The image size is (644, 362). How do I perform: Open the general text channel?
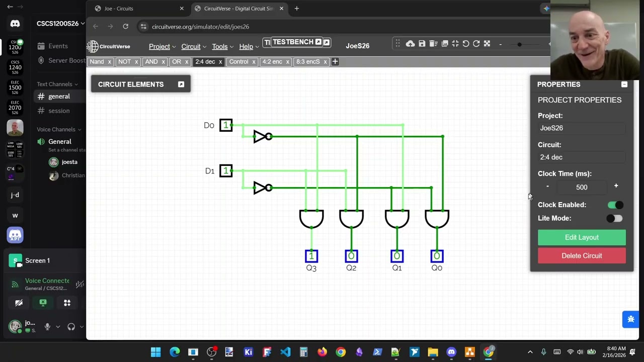[59, 97]
